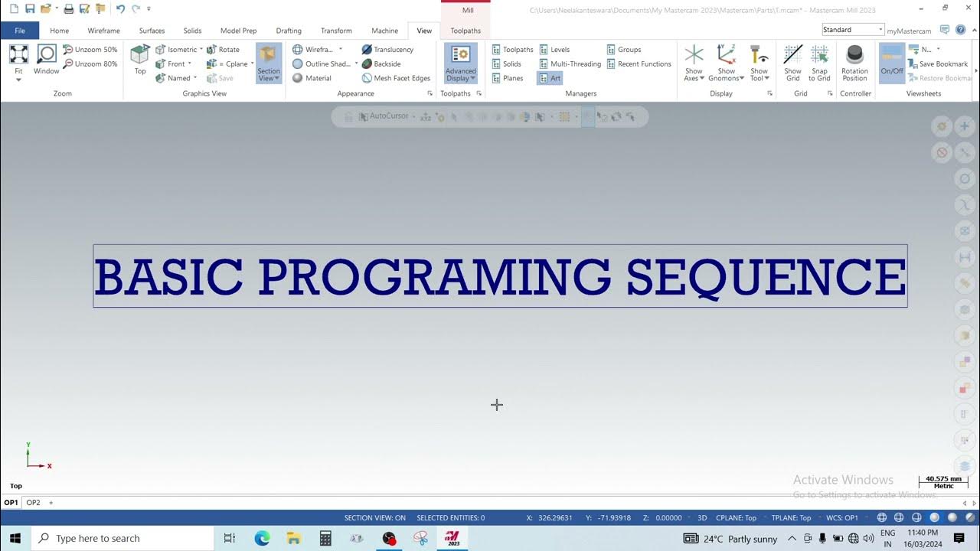Click Show Axes icon
This screenshot has height=551, width=980.
point(694,54)
